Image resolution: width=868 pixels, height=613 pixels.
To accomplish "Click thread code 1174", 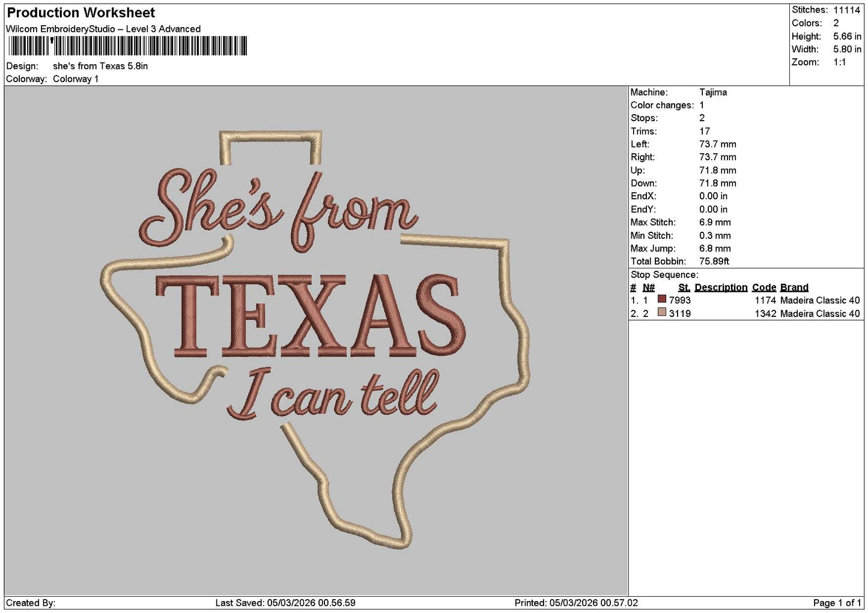I will (x=766, y=300).
